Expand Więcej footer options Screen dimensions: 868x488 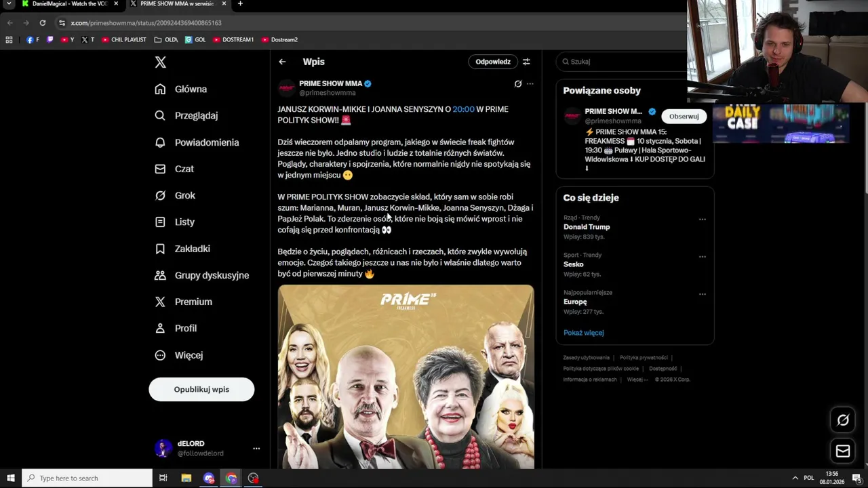637,380
